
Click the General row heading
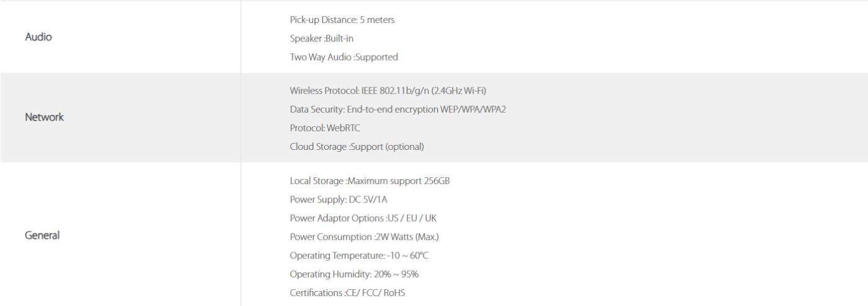(x=43, y=235)
